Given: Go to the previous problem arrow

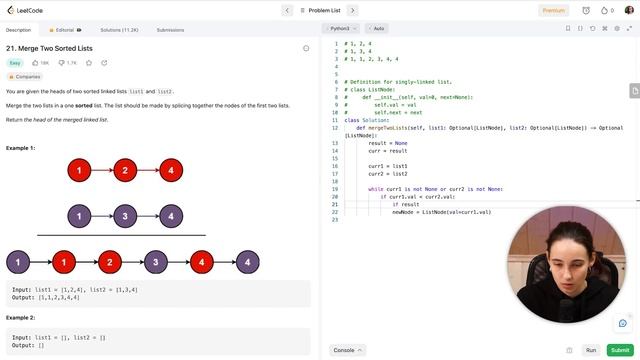Looking at the screenshot, I should [x=287, y=10].
